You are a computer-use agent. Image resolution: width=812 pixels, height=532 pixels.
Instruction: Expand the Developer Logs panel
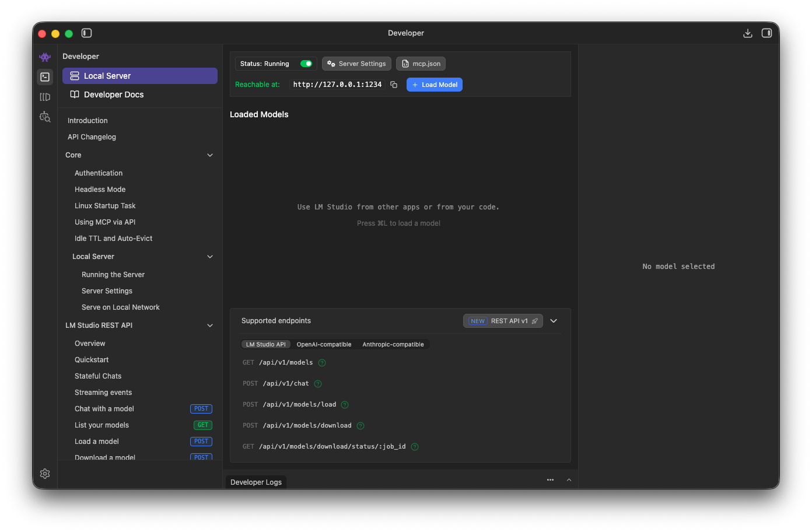point(569,480)
